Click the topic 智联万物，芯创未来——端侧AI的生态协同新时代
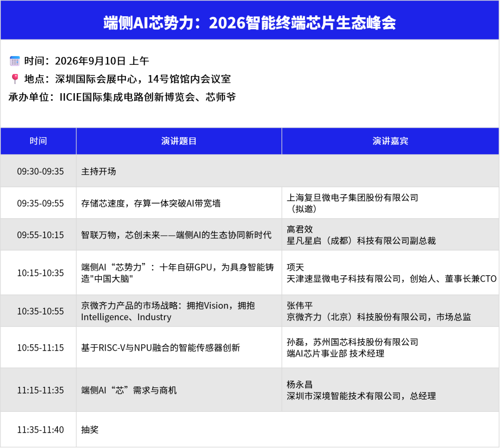This screenshot has width=500, height=448. [176, 235]
